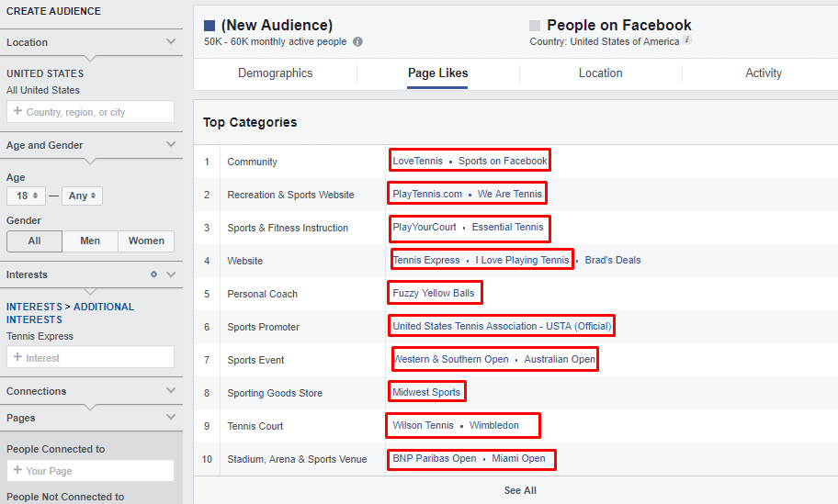838x504 pixels.
Task: Switch to the Page Likes tab
Action: click(437, 73)
